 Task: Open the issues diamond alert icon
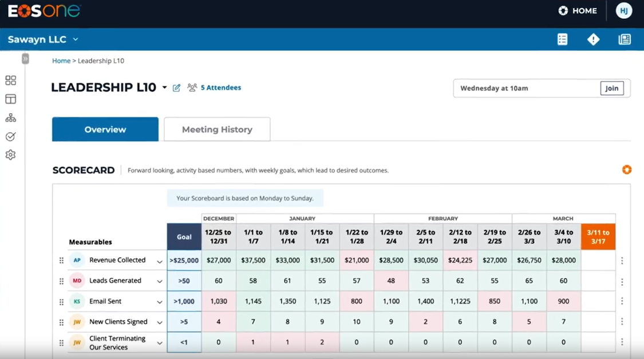593,39
